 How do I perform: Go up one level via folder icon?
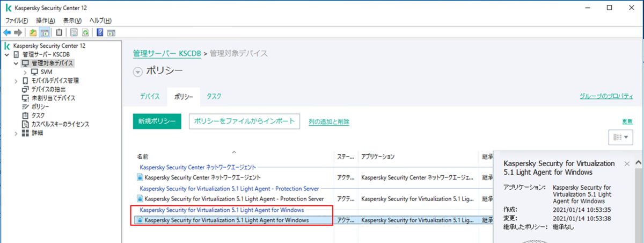(x=33, y=32)
